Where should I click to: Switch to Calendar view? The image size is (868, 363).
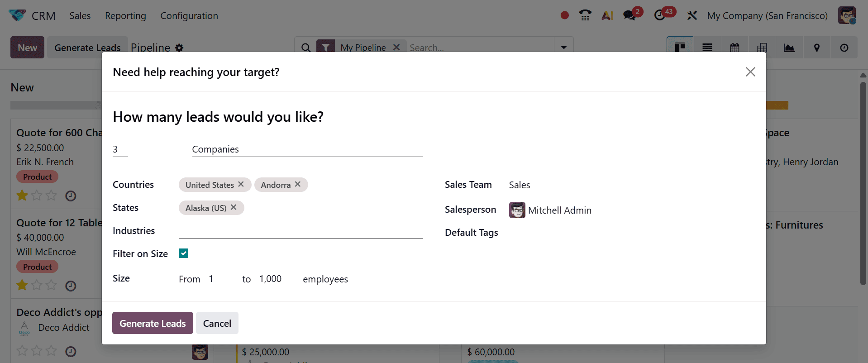click(734, 48)
